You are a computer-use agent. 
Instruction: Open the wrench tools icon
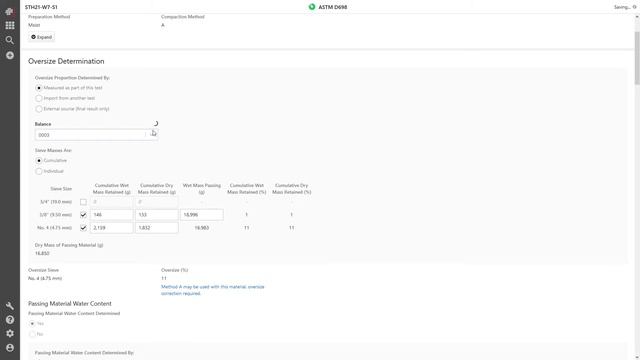(x=9, y=306)
